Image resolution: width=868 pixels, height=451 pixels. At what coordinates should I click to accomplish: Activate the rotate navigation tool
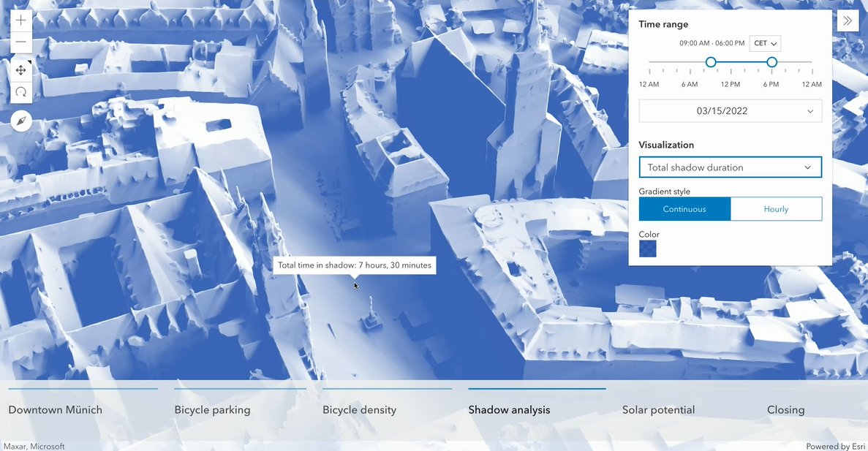click(x=21, y=92)
